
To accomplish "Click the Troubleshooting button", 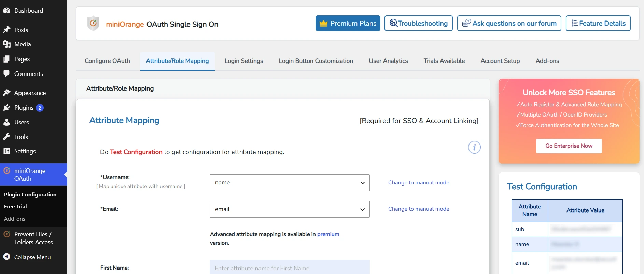I will pos(419,23).
